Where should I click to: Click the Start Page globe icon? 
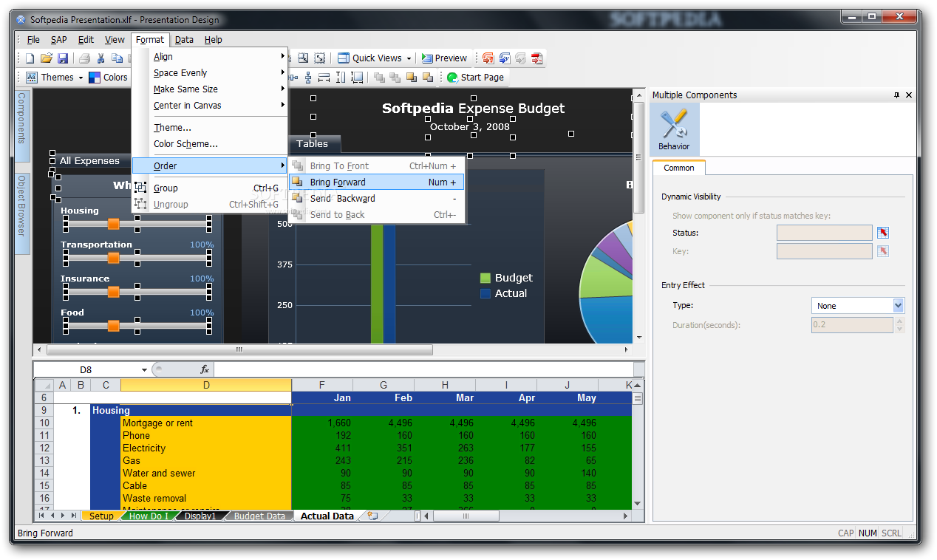click(x=452, y=78)
